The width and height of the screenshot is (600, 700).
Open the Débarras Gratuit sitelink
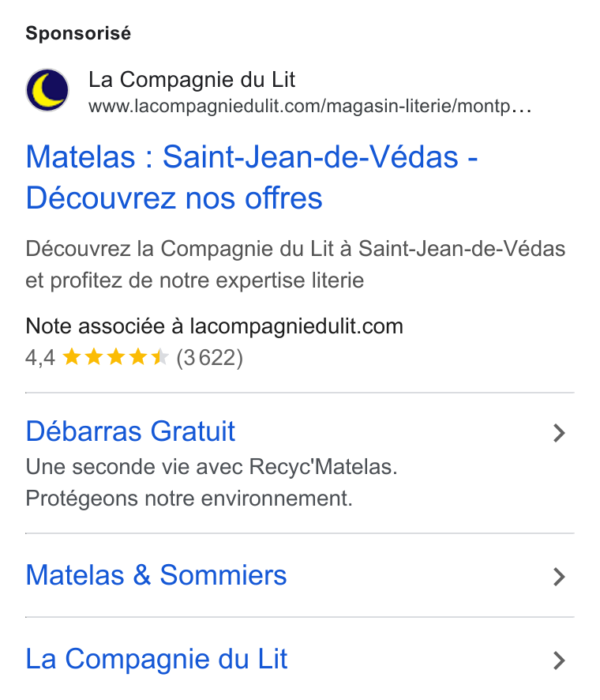130,431
